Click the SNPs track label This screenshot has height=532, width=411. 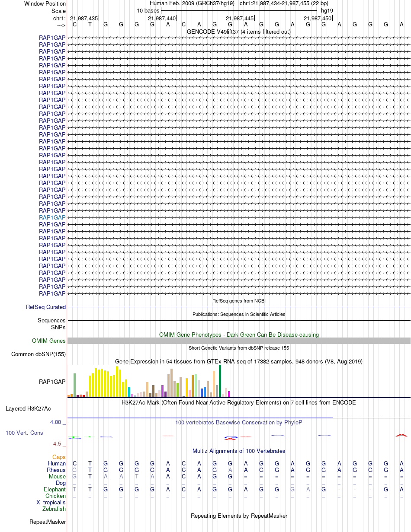coord(58,327)
